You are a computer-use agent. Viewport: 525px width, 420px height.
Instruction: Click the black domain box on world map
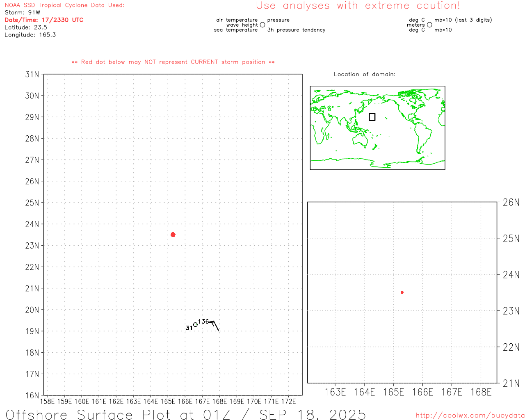(x=372, y=117)
